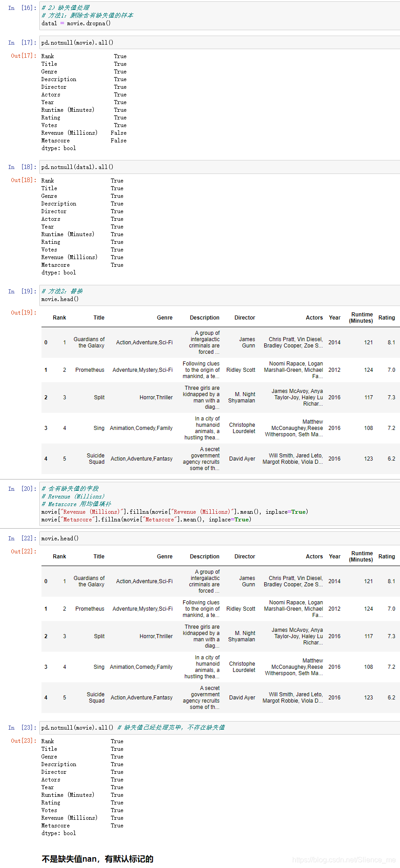Click code cell In [16] containing movie.dropna()
This screenshot has width=400, height=868.
pyautogui.click(x=220, y=15)
